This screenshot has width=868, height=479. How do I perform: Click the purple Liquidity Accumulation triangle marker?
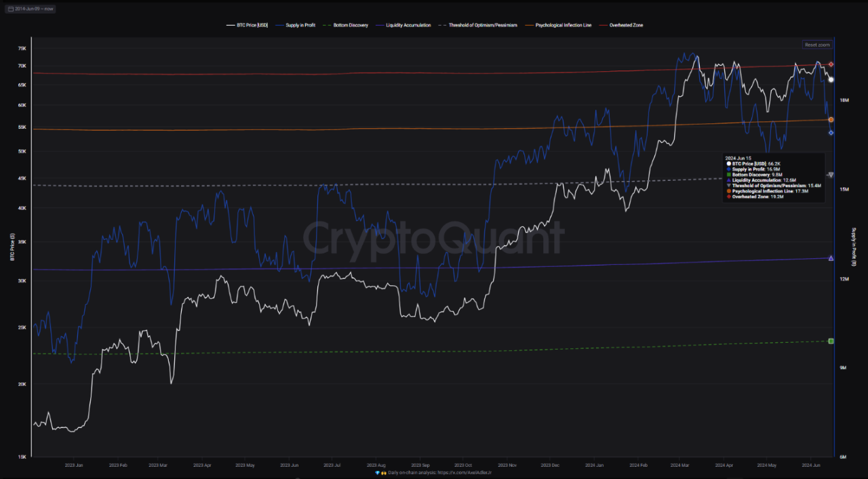pos(830,257)
